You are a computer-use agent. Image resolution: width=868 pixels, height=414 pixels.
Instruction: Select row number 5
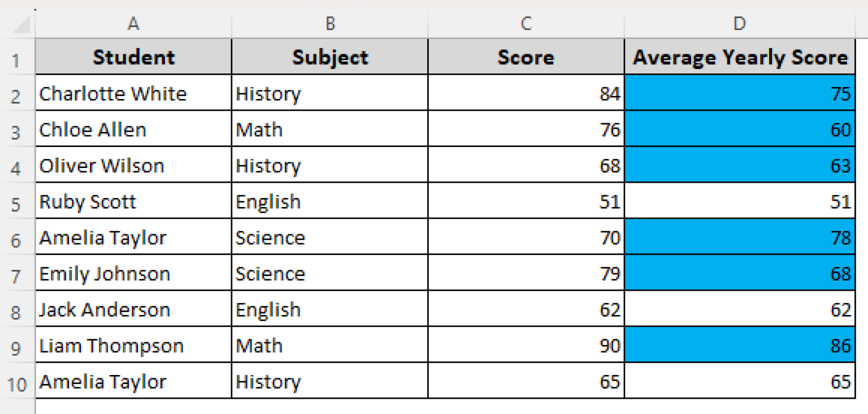tap(18, 201)
